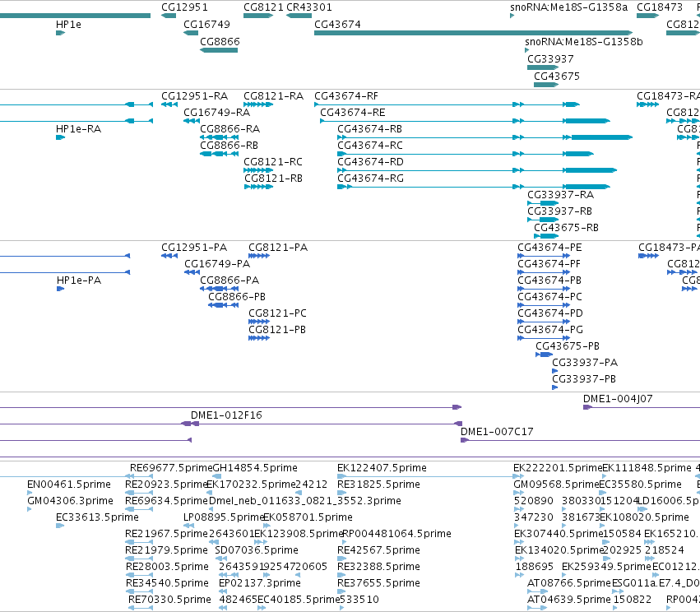This screenshot has width=700, height=612.
Task: Click the CG33937-PA protein label
Action: [x=585, y=363]
